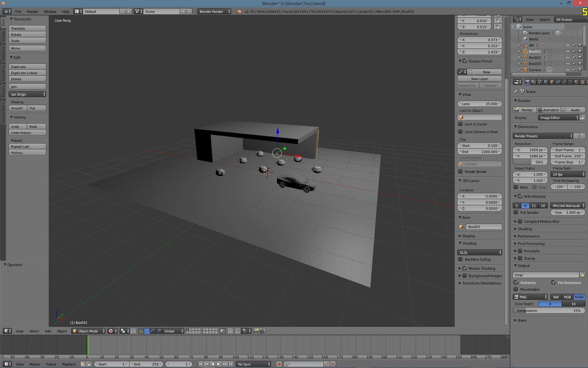
Task: Hide Box002 with its eye icon
Action: 567,58
